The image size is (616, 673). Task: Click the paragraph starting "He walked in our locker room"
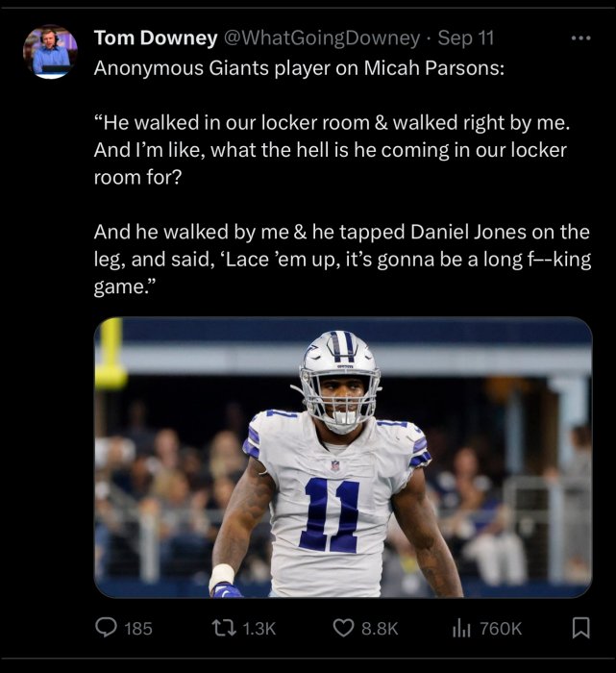coord(332,151)
